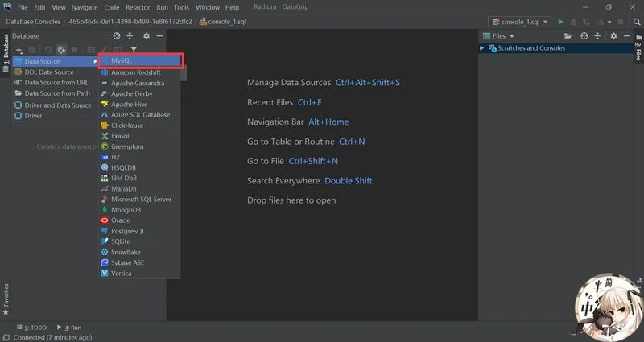Image resolution: width=644 pixels, height=342 pixels.
Task: Open the 6: TODO tool window
Action: (31, 328)
